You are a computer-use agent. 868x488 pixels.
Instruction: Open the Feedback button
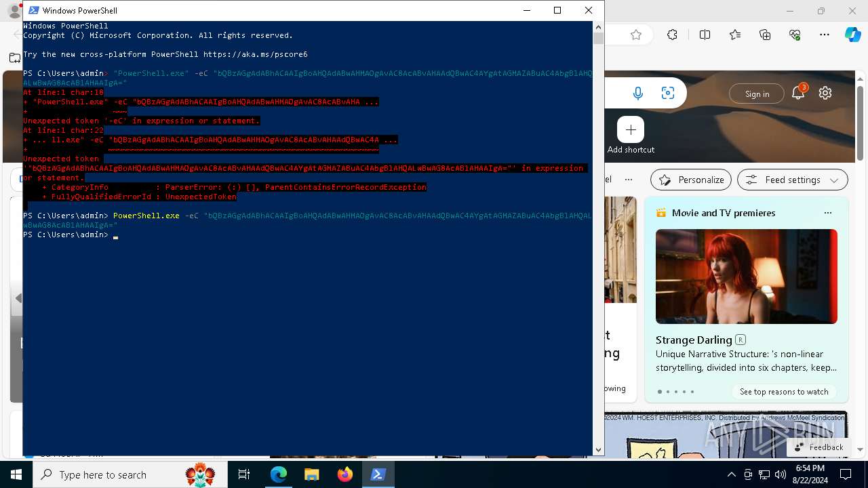819,447
